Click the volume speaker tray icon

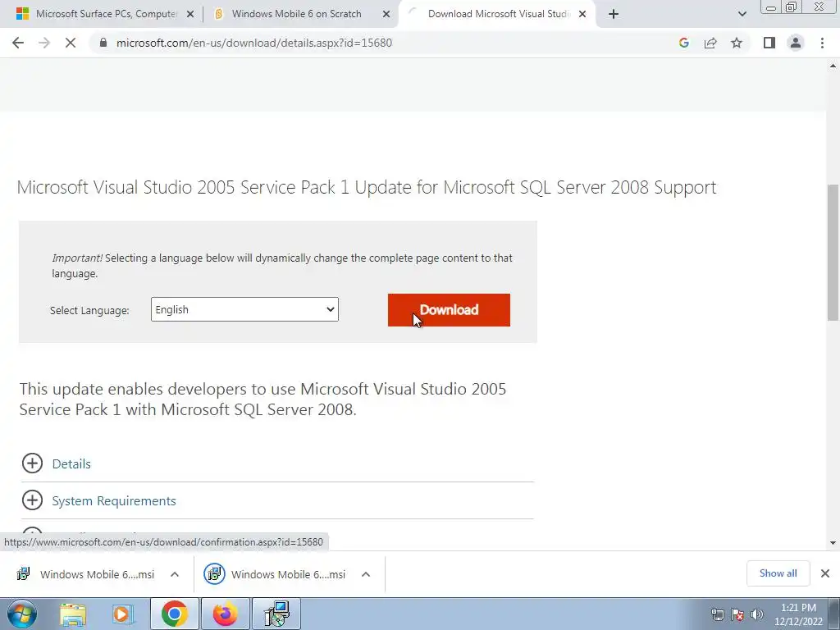pos(757,614)
